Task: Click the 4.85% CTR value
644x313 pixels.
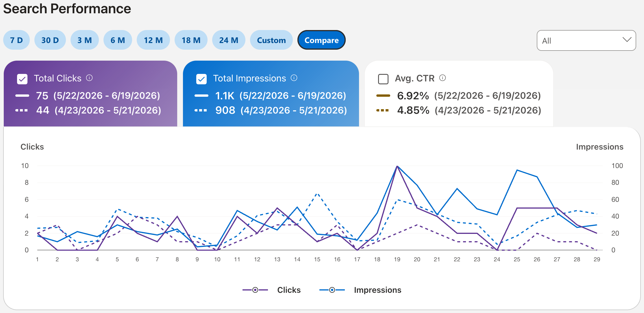Action: [413, 110]
